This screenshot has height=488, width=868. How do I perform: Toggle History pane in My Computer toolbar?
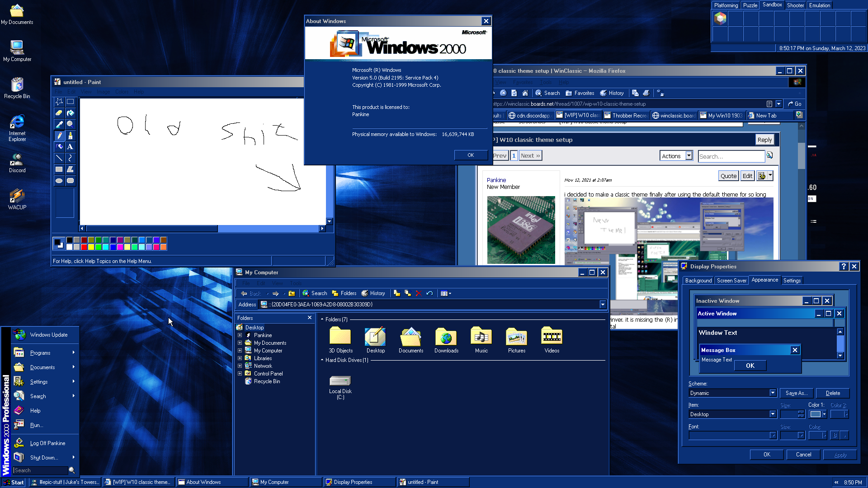(373, 293)
